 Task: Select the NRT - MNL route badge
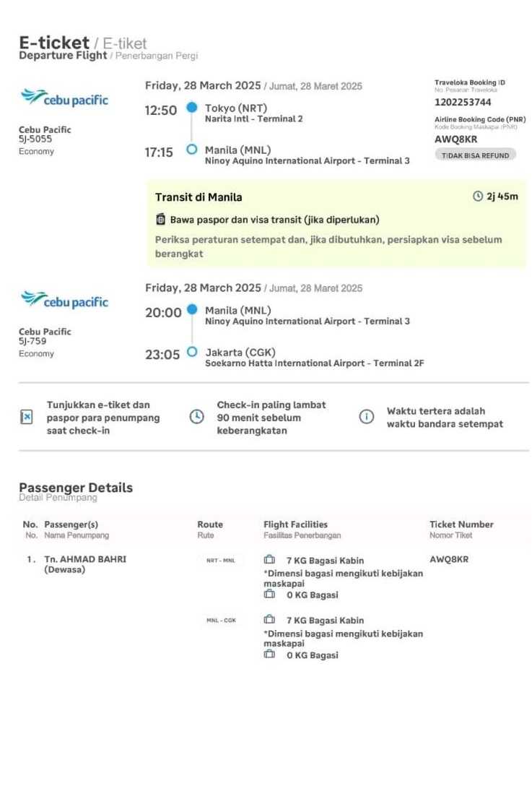click(x=221, y=560)
